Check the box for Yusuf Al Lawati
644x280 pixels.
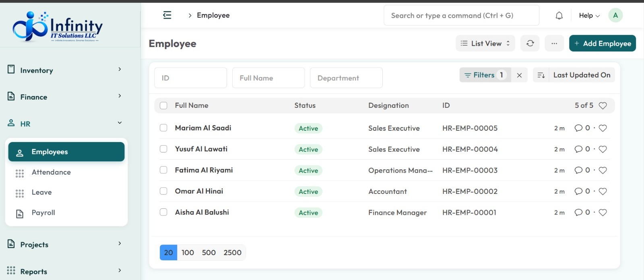click(163, 149)
